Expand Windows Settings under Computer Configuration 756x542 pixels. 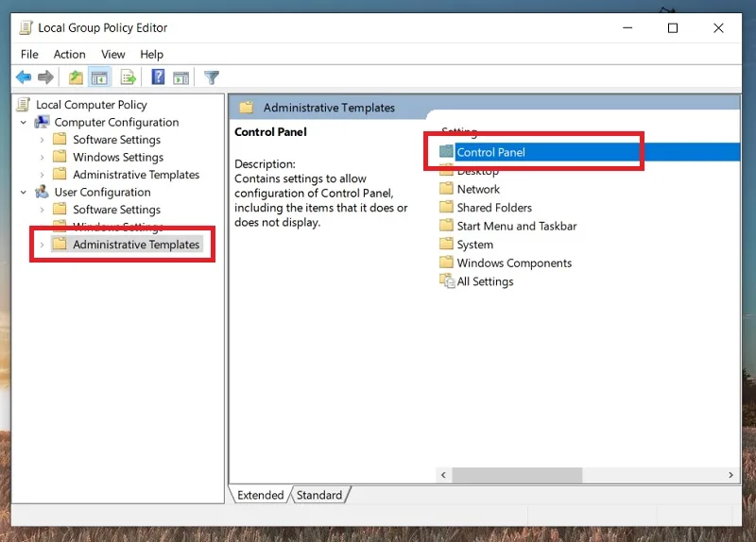(42, 157)
